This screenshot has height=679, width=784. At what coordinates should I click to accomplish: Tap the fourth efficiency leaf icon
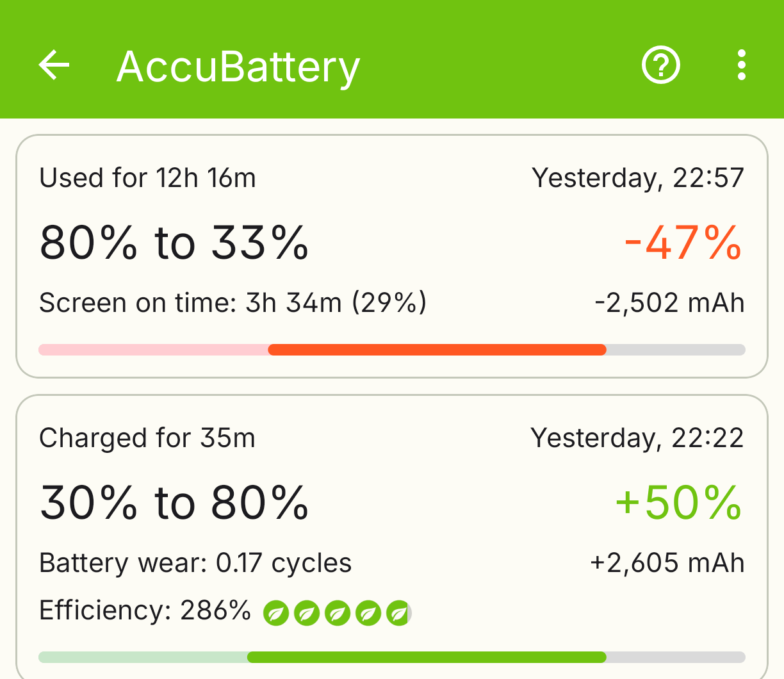[x=368, y=613]
